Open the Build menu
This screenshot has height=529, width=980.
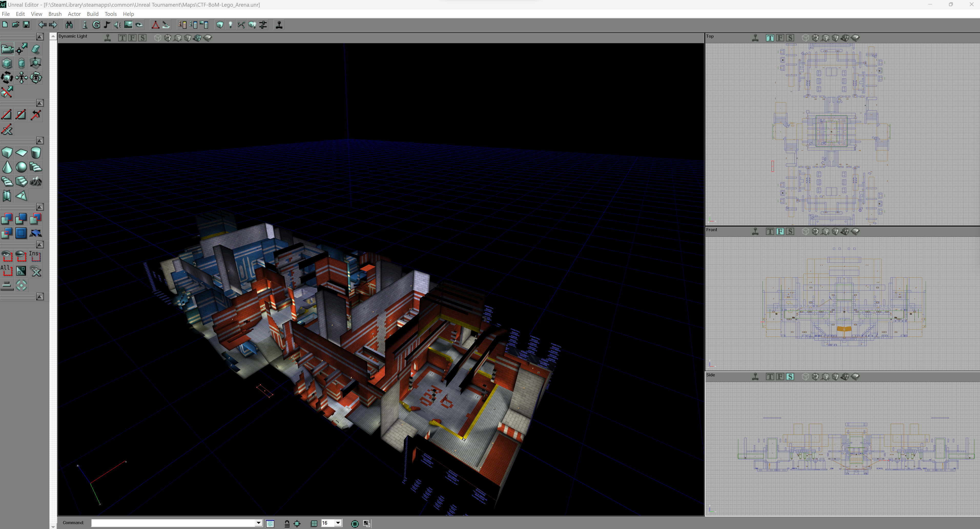92,14
